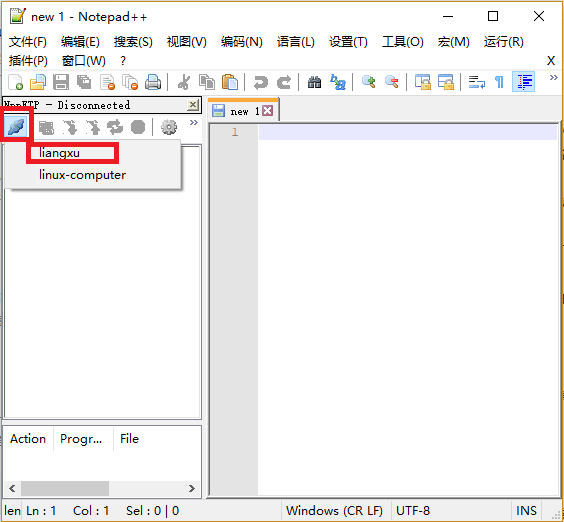This screenshot has height=522, width=564.
Task: Click the Save file toolbar icon
Action: click(x=61, y=82)
